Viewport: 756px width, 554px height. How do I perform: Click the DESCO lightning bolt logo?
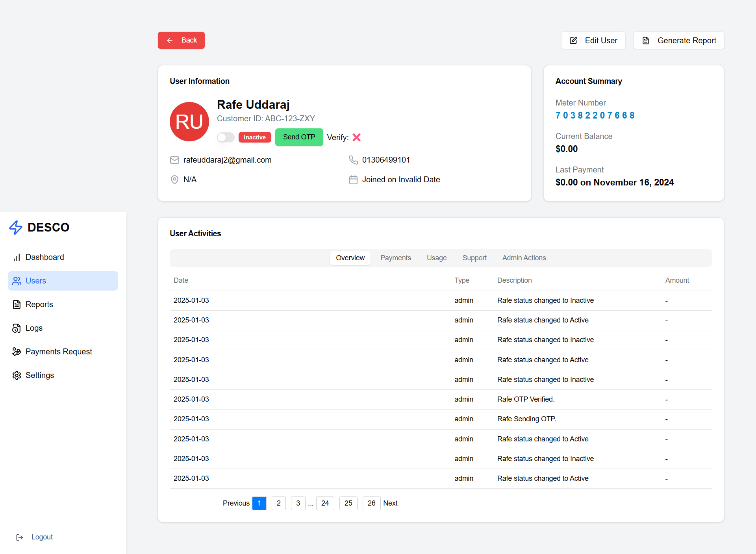point(16,227)
